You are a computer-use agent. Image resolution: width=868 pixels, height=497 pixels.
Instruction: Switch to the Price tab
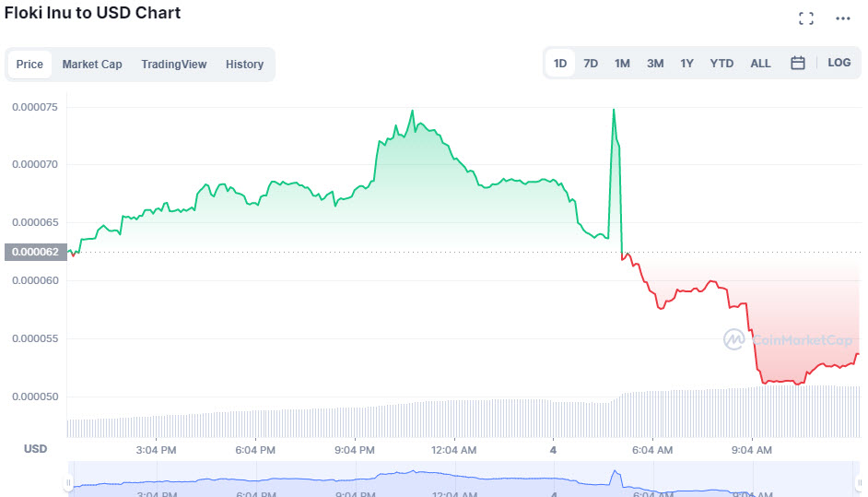29,65
